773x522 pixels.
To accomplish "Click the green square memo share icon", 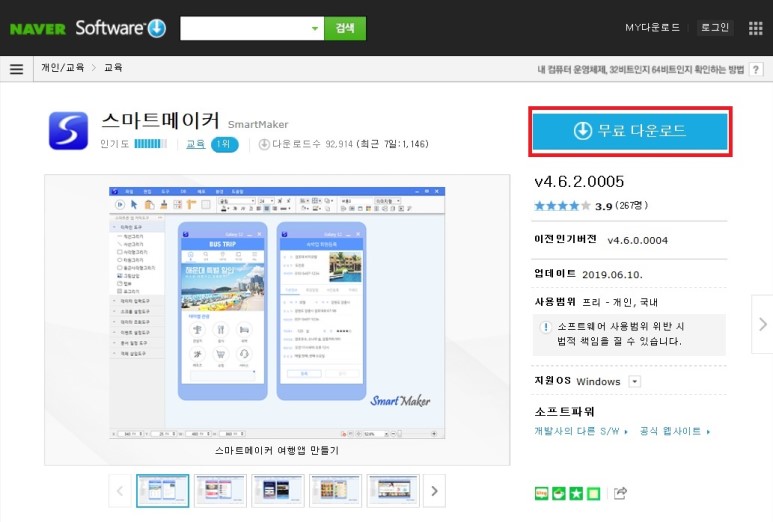I will point(594,493).
